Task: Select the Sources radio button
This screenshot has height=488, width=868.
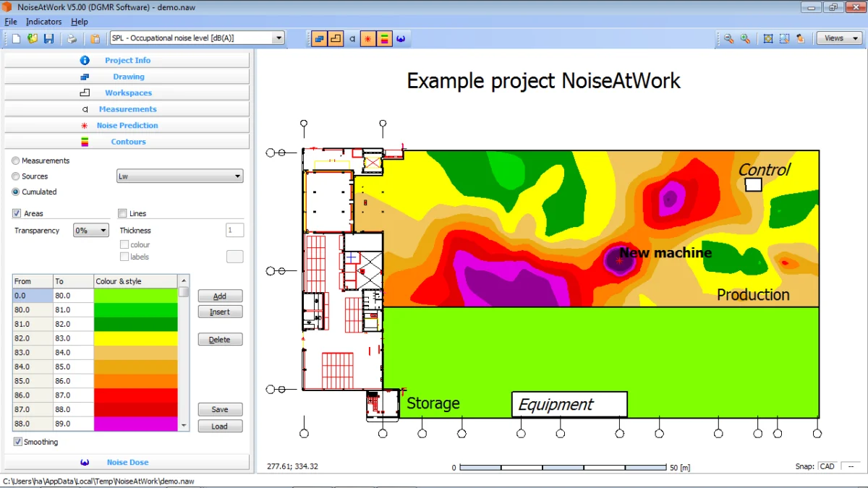Action: 16,176
